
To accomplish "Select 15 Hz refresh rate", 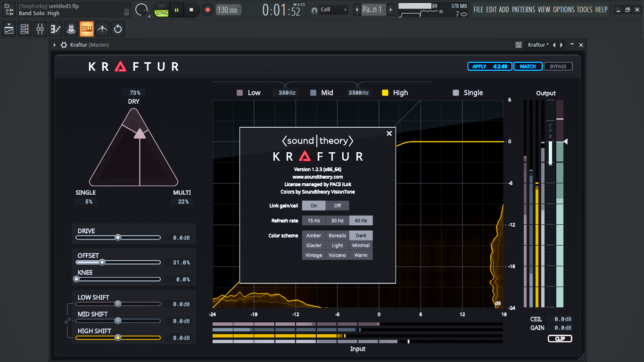I will [314, 221].
